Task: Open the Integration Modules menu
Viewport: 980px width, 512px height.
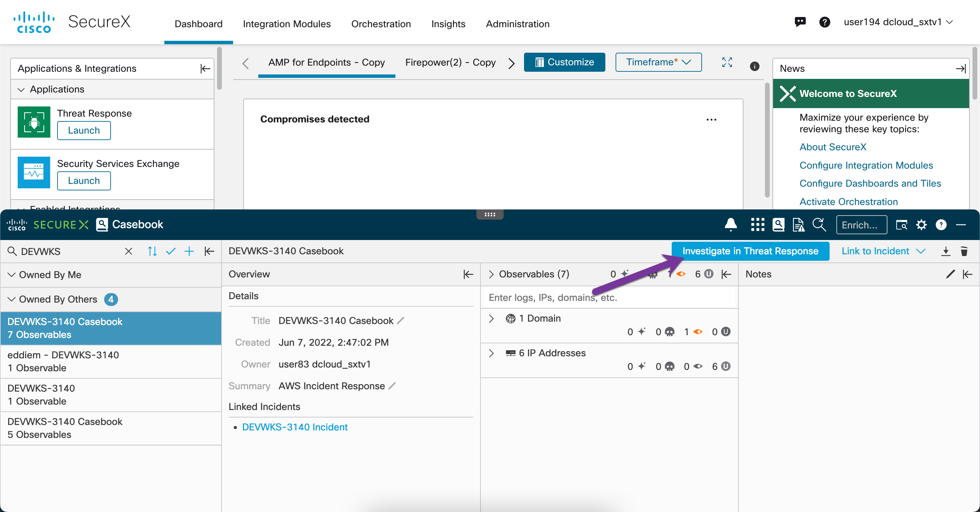Action: pyautogui.click(x=287, y=24)
